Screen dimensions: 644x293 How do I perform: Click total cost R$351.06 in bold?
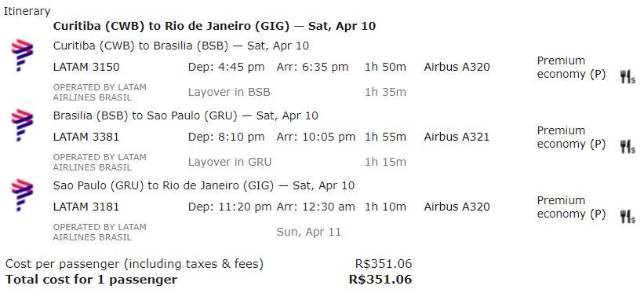(x=380, y=280)
